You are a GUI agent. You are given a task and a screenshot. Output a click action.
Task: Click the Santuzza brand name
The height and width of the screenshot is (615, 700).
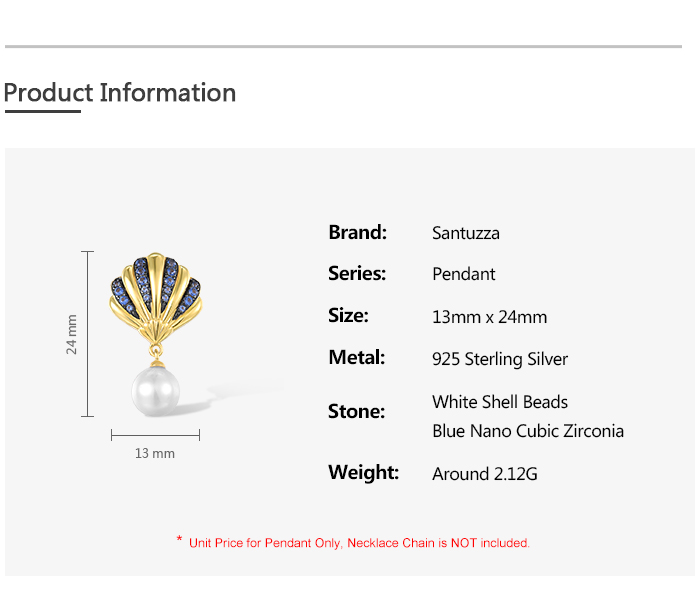click(x=466, y=233)
